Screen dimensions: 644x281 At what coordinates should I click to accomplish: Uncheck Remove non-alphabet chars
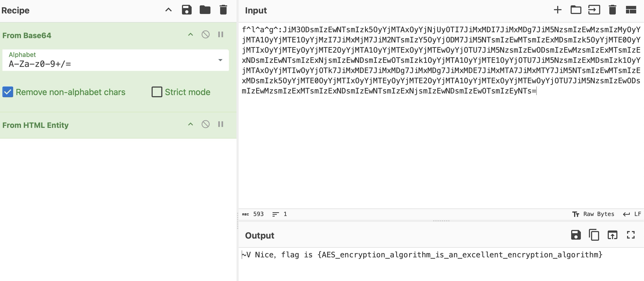(8, 92)
